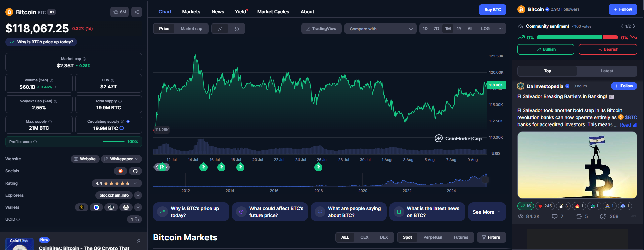This screenshot has width=644, height=250.
Task: Add Bitcoin to watchlist via 6M star
Action: click(x=120, y=12)
